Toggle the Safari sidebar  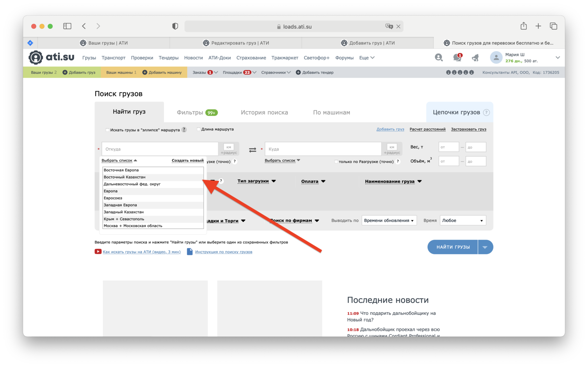[x=67, y=26]
